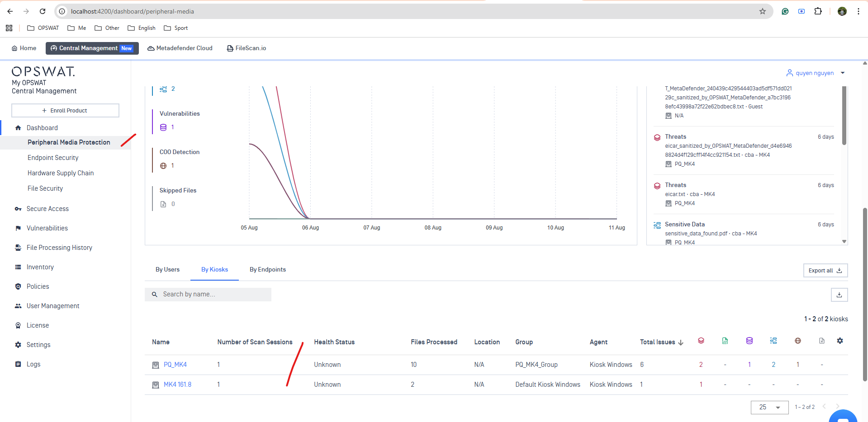Click the sidebar Settings gear icon
The width and height of the screenshot is (868, 422).
coord(18,345)
